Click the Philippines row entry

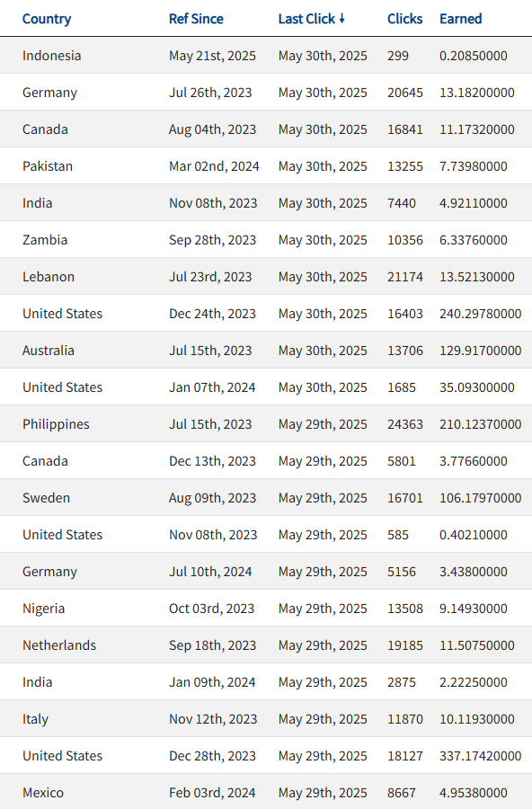pos(266,423)
